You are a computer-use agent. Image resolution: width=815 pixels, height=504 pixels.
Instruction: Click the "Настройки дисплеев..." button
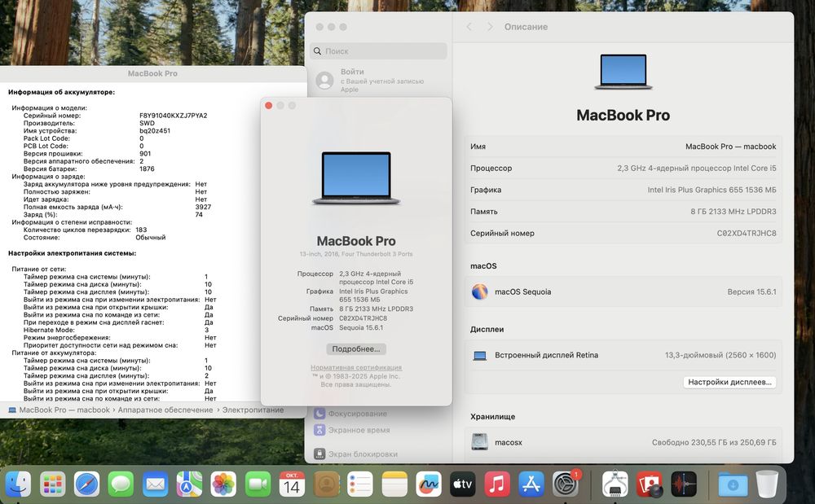[x=729, y=382]
